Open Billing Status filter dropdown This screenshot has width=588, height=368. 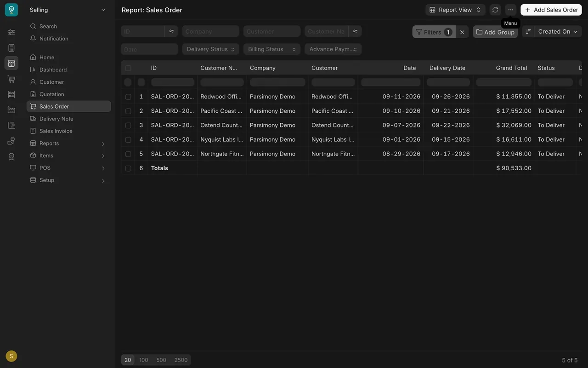(x=272, y=49)
